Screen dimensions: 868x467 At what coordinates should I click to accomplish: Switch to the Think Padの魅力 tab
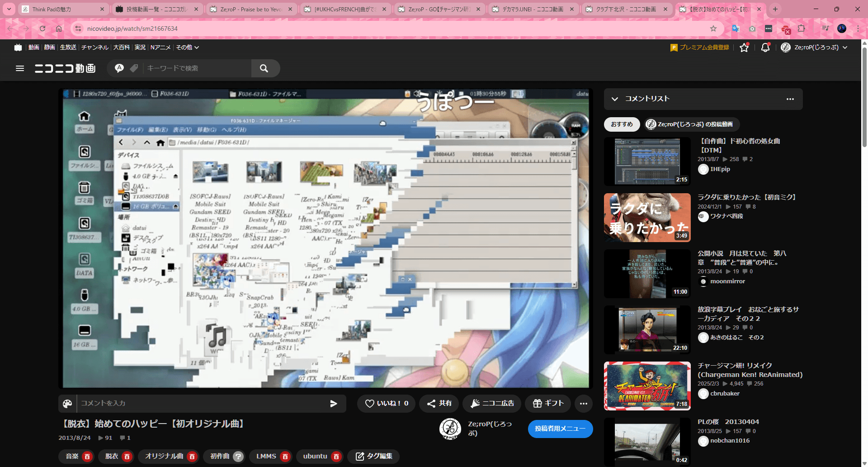click(x=63, y=9)
